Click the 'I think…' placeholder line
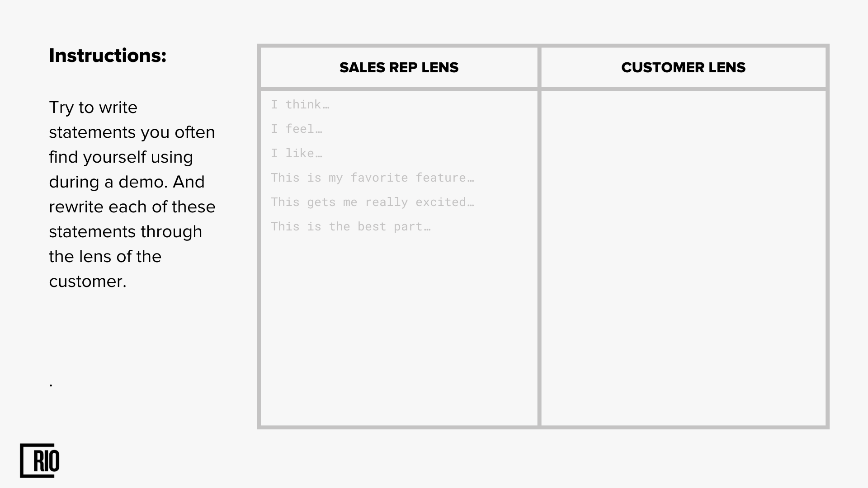The width and height of the screenshot is (868, 488). (x=300, y=104)
